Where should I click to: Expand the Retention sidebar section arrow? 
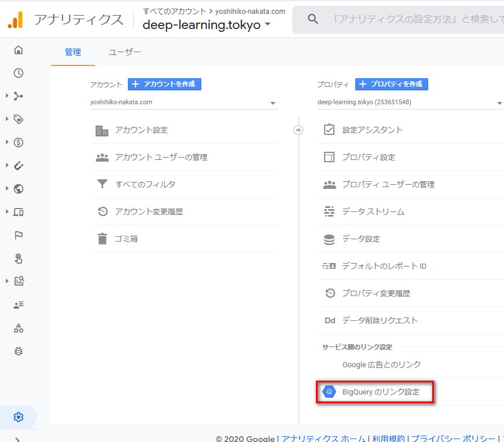tap(7, 165)
